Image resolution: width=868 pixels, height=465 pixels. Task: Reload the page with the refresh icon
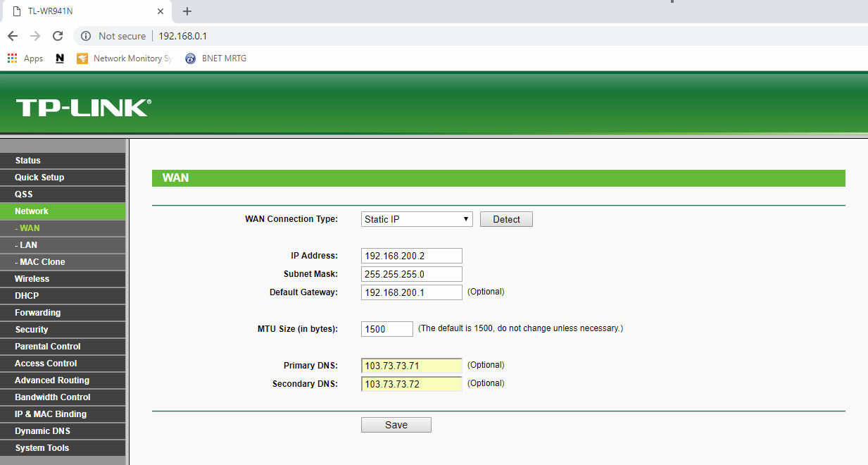point(58,36)
